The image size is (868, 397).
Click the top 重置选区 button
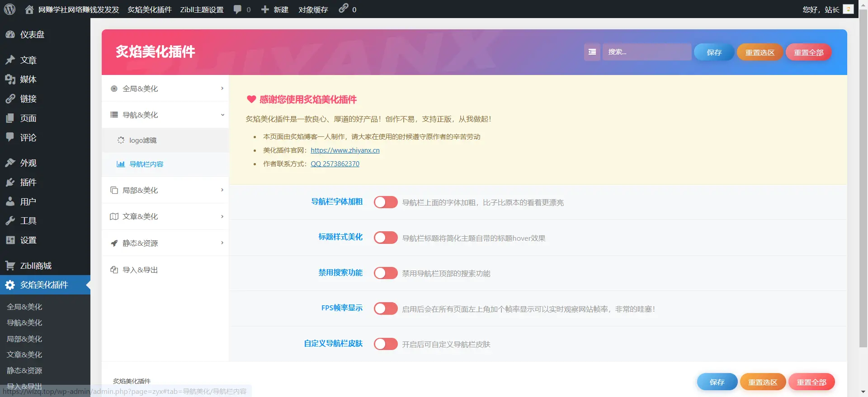tap(759, 52)
